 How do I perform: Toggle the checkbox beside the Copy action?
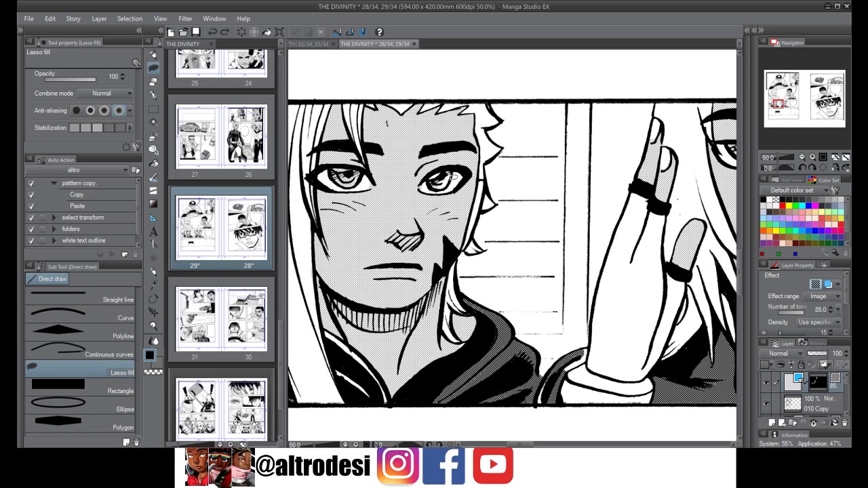tap(31, 195)
